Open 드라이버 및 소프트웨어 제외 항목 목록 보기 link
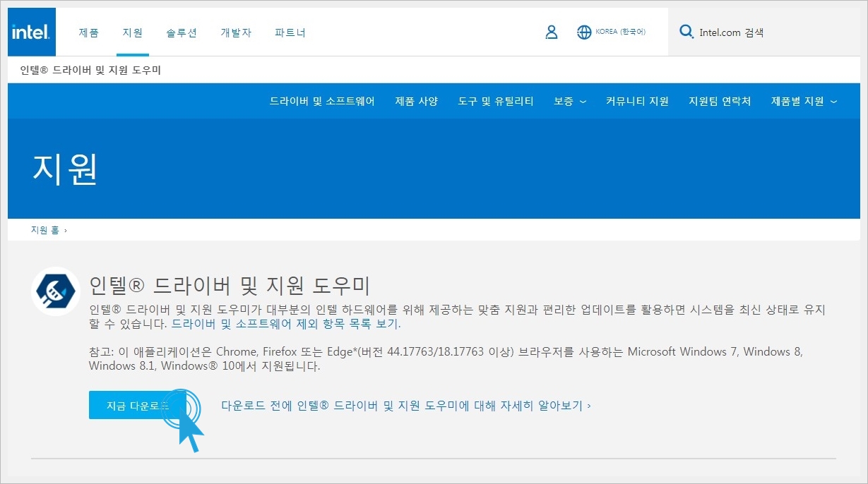Image resolution: width=868 pixels, height=484 pixels. point(286,324)
